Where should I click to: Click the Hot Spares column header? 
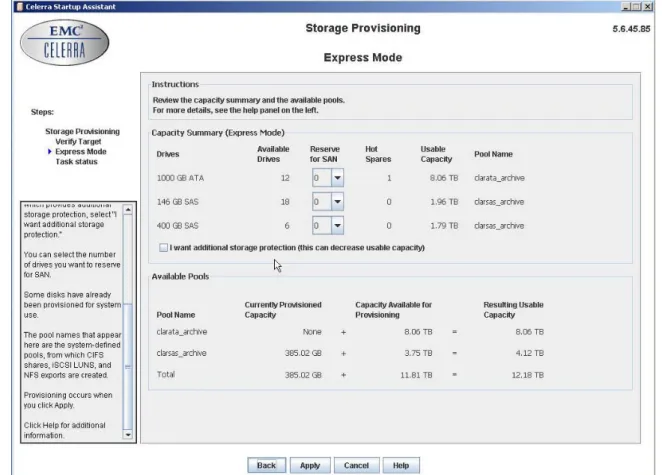tap(378, 154)
